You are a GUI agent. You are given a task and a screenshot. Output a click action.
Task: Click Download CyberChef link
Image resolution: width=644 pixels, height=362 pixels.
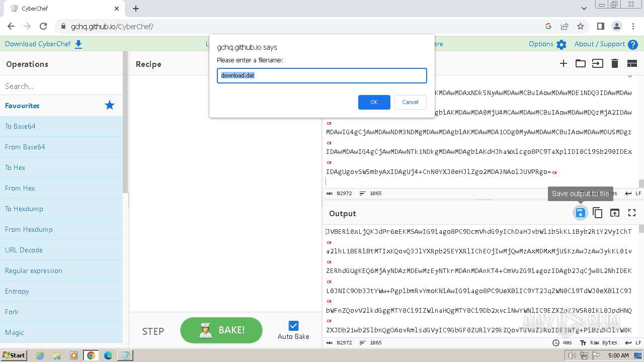38,44
